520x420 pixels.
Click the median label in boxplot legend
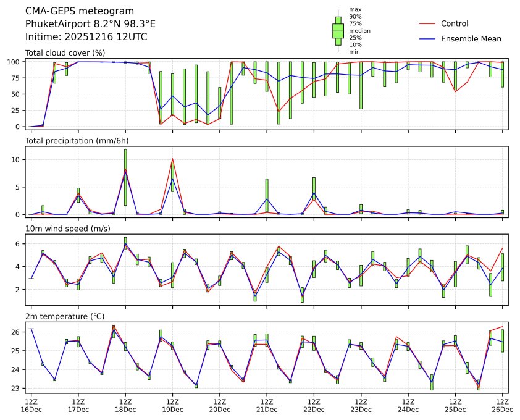tap(359, 30)
